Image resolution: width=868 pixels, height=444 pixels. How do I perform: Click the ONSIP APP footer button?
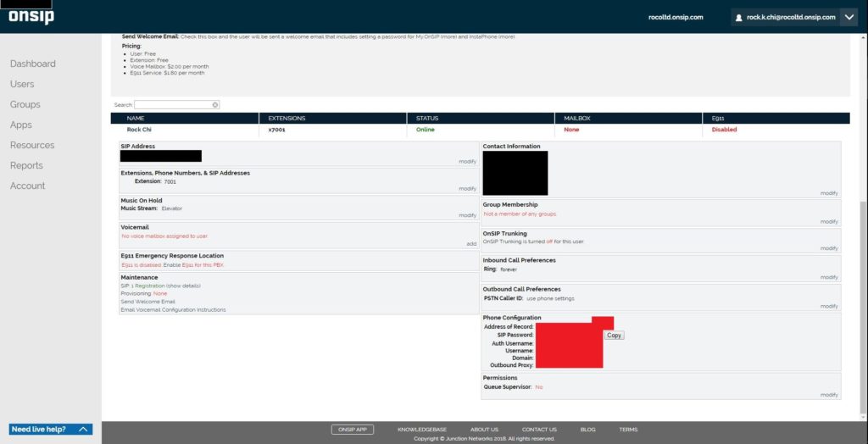click(x=352, y=430)
